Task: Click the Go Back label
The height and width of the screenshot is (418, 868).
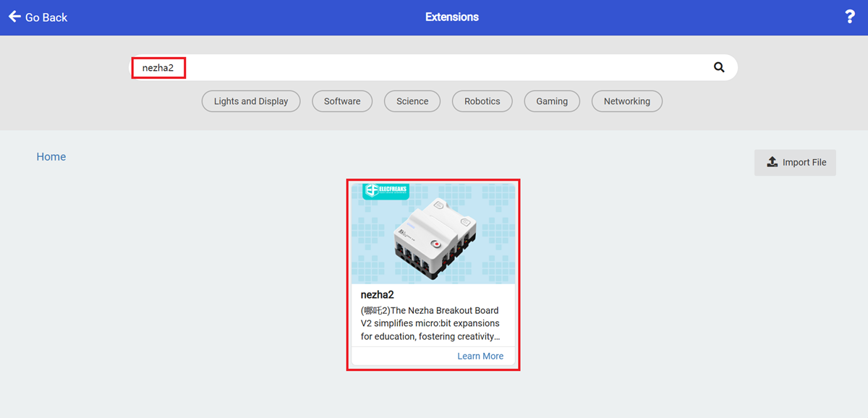Action: 46,17
